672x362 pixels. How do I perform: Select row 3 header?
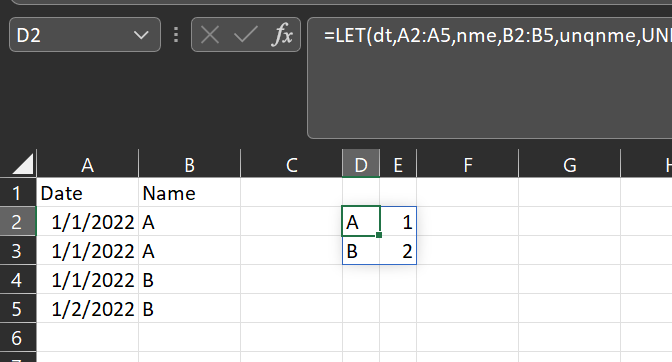click(x=18, y=251)
